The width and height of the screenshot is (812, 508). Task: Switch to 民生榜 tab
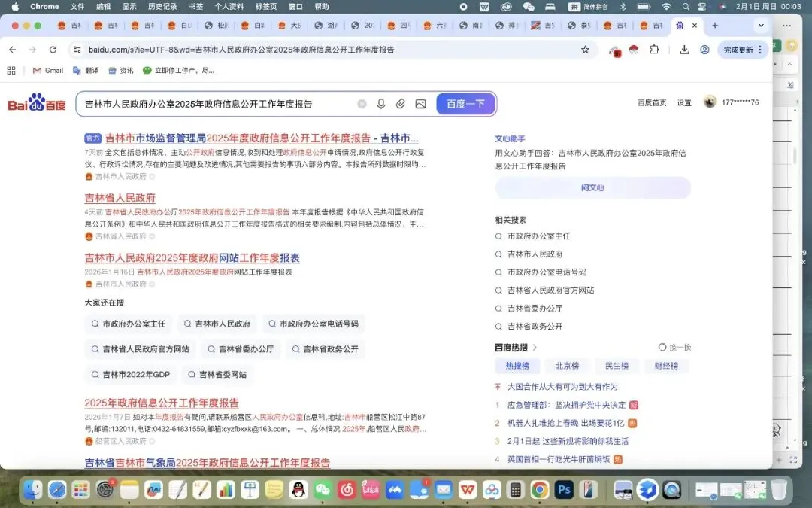(x=617, y=366)
